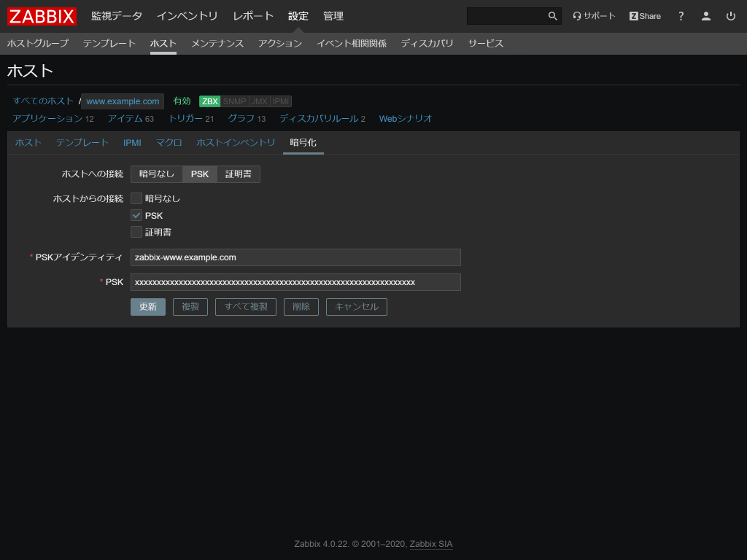Open the レポート menu
The height and width of the screenshot is (560, 747).
253,16
